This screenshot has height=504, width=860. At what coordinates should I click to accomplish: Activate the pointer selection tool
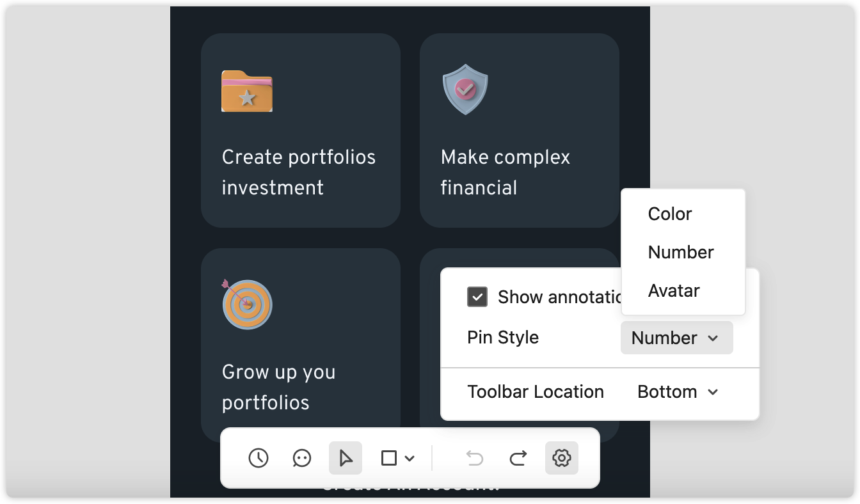(346, 458)
